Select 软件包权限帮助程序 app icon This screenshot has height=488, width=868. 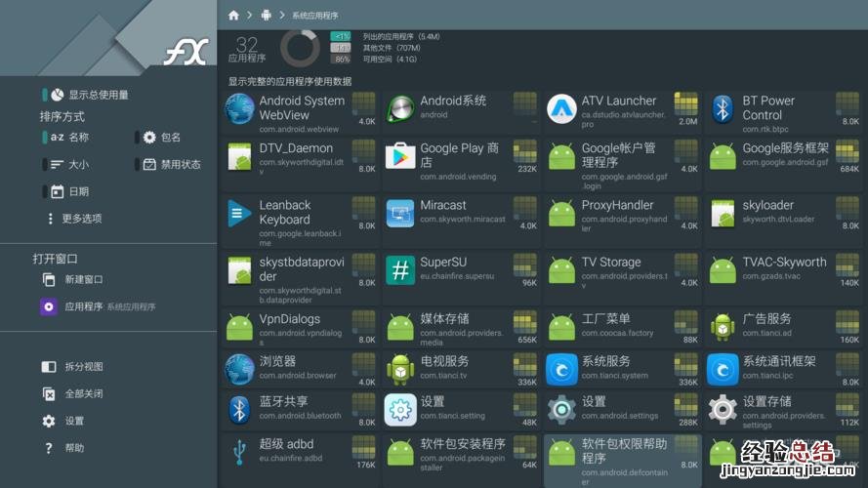[561, 453]
